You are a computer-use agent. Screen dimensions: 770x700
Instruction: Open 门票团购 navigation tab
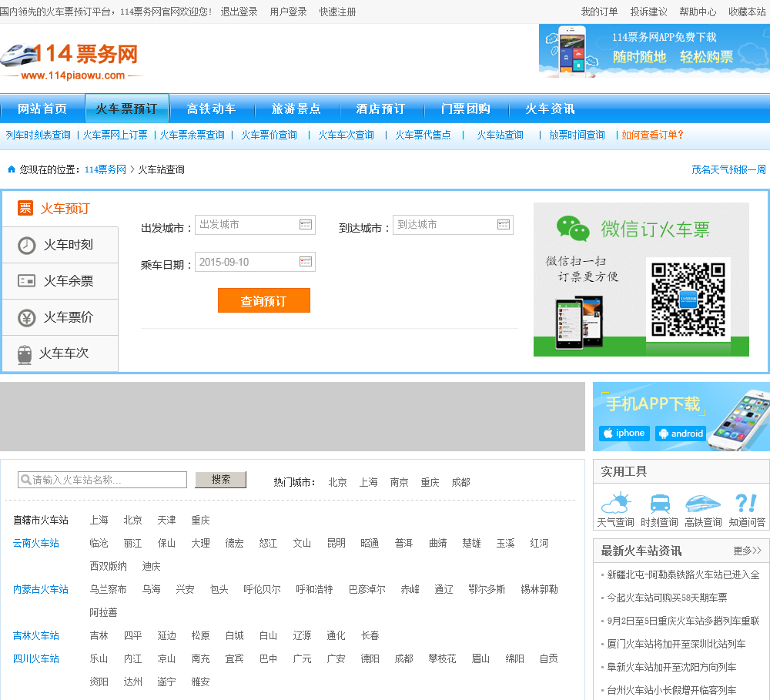click(466, 109)
